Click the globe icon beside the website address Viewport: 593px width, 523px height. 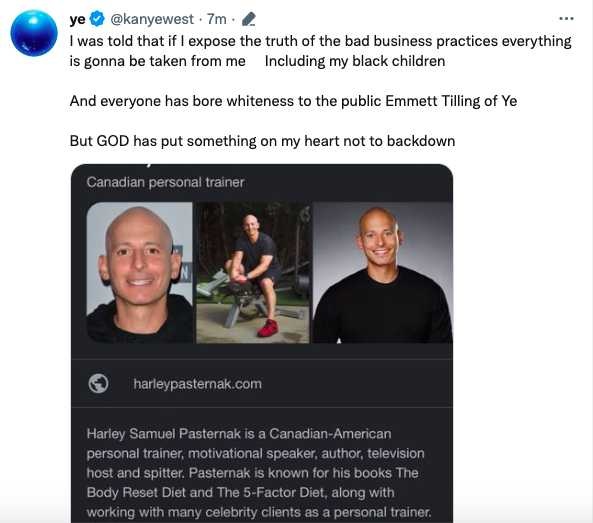pos(98,383)
